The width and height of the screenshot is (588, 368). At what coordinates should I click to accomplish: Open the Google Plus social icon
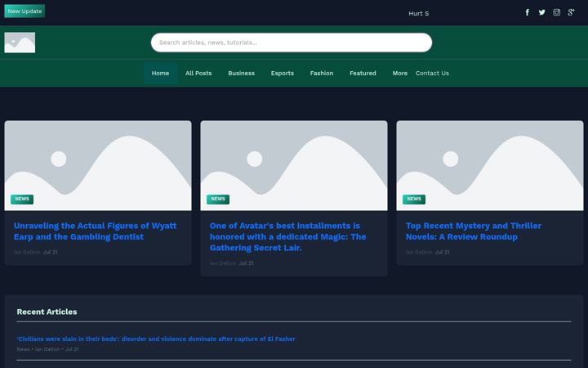(x=571, y=12)
